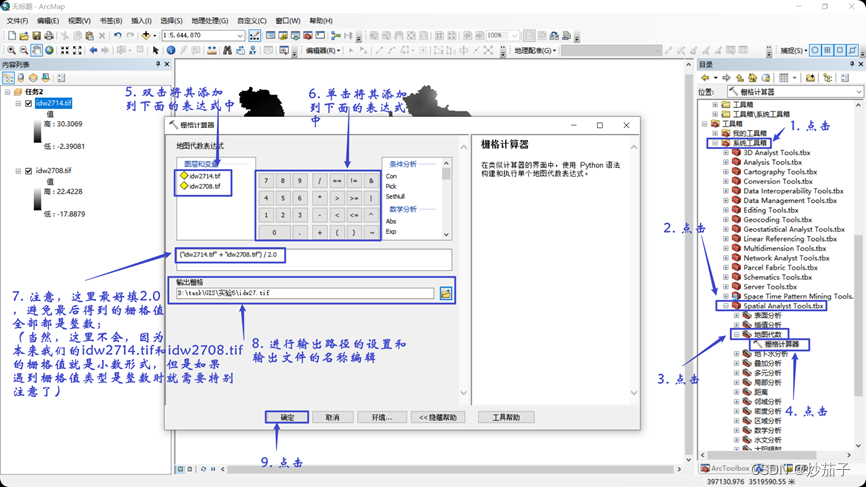Print the map icon
This screenshot has width=866, height=487.
tap(49, 35)
